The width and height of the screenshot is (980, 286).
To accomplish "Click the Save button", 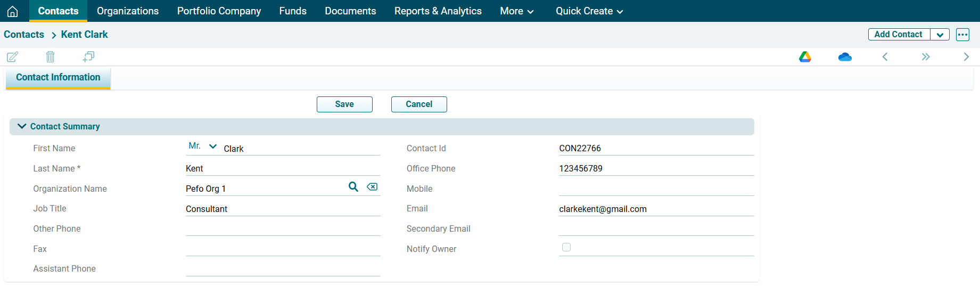I will tap(344, 104).
